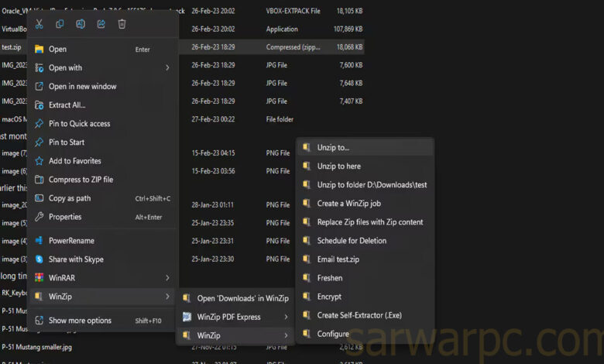Viewport: 604px width, 364px height.
Task: Click the WinZip icon beside Email test.zip
Action: [x=307, y=259]
